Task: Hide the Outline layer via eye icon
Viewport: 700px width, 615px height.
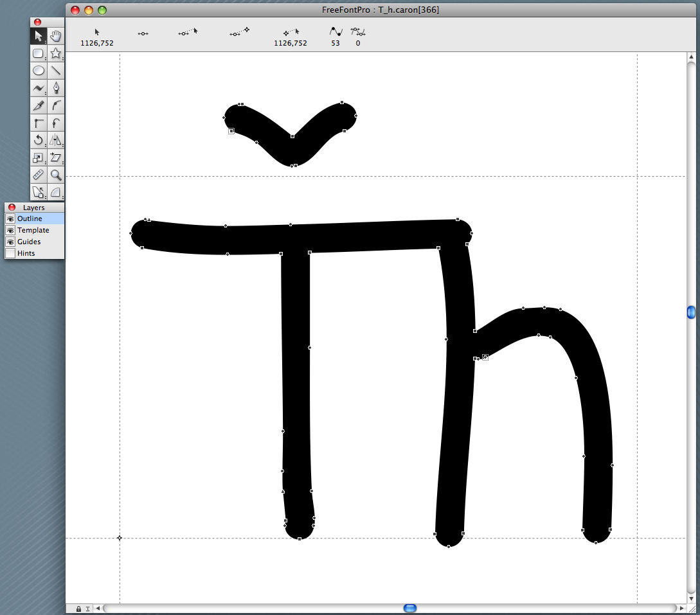Action: (x=10, y=218)
